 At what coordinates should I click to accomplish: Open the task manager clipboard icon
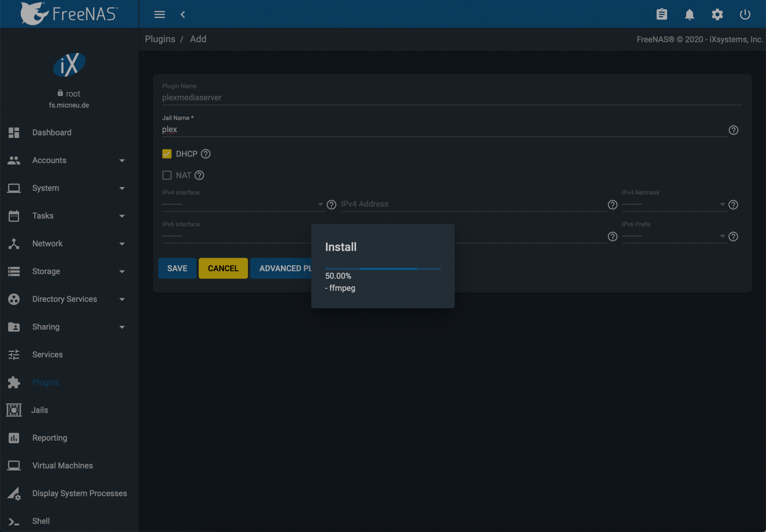tap(662, 15)
